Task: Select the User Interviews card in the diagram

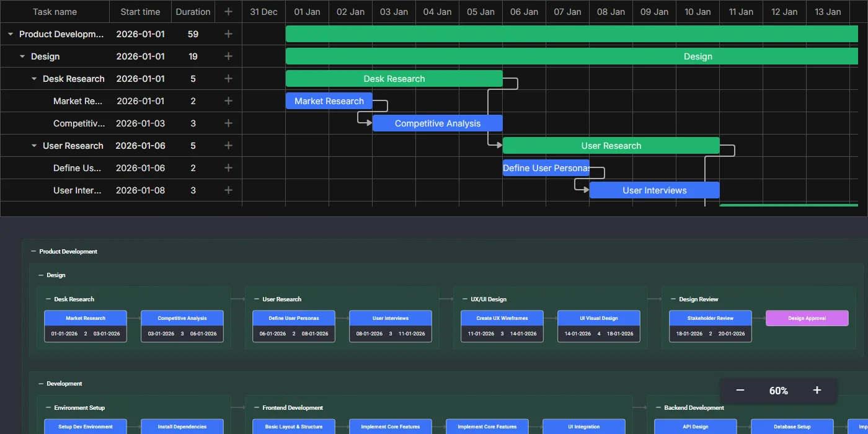Action: click(391, 326)
